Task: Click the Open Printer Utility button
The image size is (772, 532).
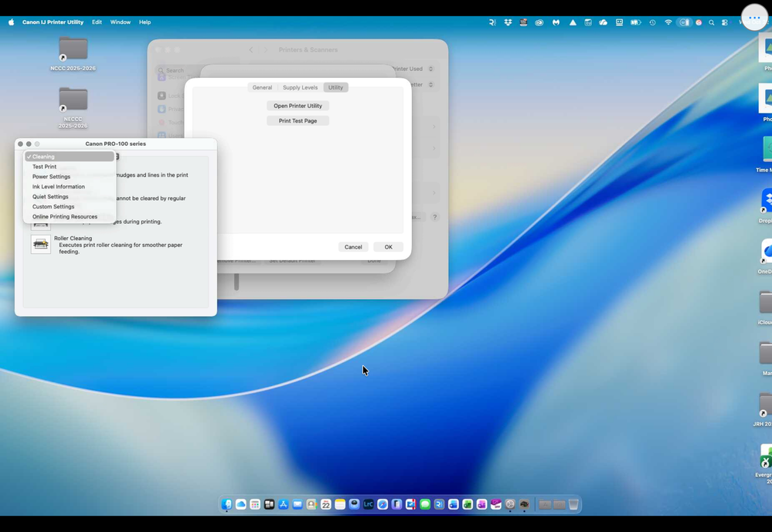Action: pyautogui.click(x=298, y=106)
